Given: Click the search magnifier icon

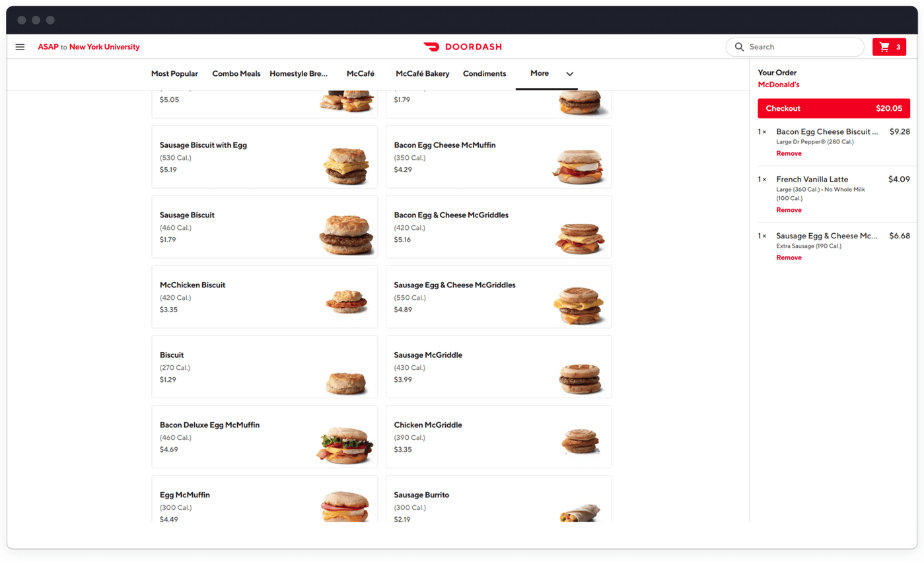Looking at the screenshot, I should 740,47.
